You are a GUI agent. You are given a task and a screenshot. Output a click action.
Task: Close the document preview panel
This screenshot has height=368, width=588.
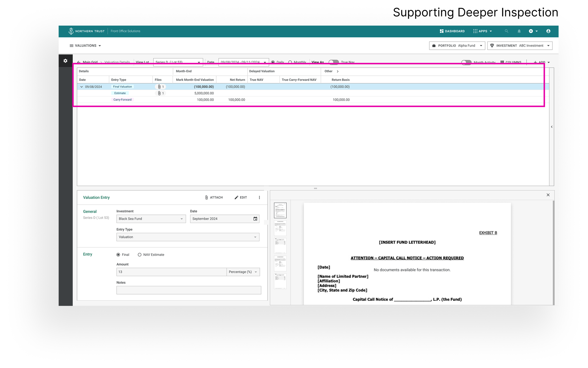548,195
